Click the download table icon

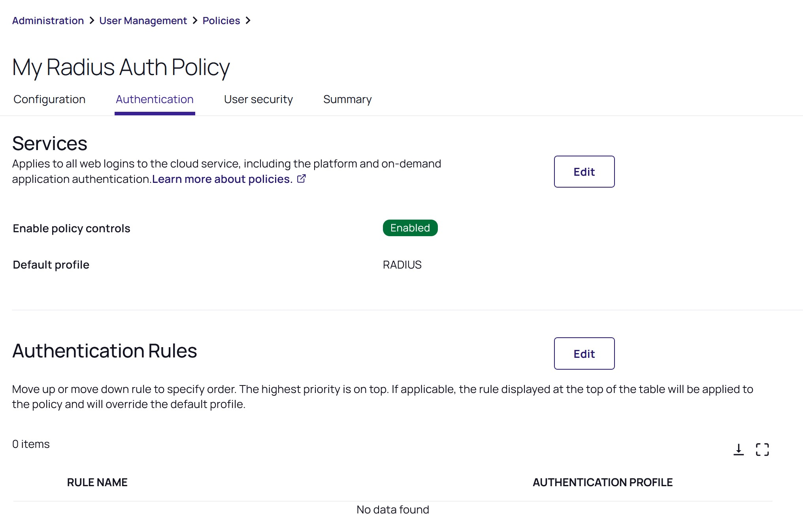coord(738,449)
